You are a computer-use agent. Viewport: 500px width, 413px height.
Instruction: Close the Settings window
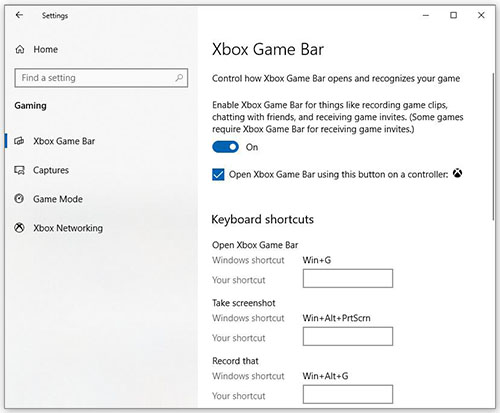(x=481, y=15)
